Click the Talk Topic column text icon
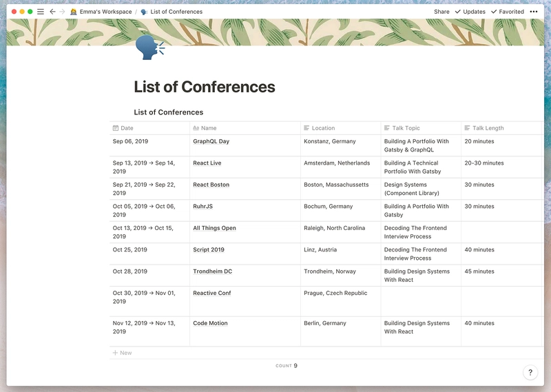551x392 pixels. tap(387, 128)
